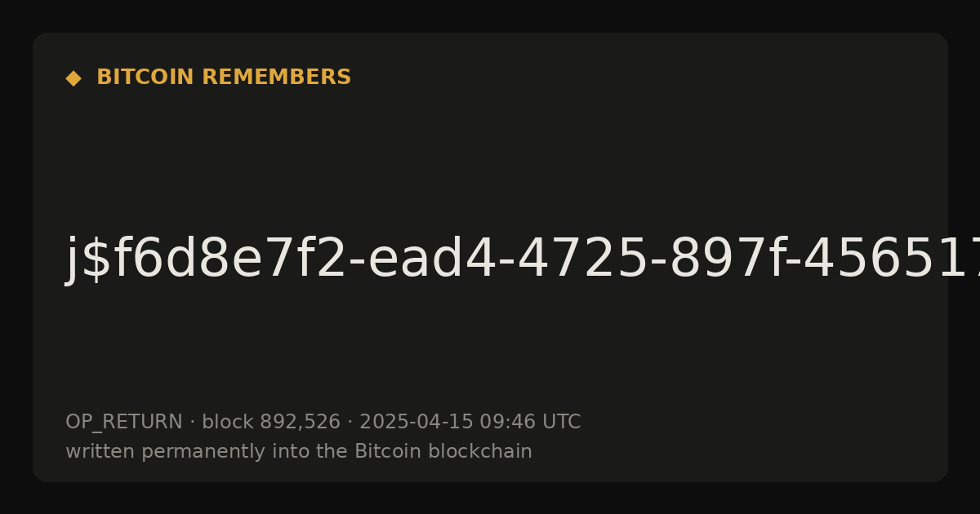Click the word BITCOIN in the header
This screenshot has height=514, width=980.
tap(146, 78)
